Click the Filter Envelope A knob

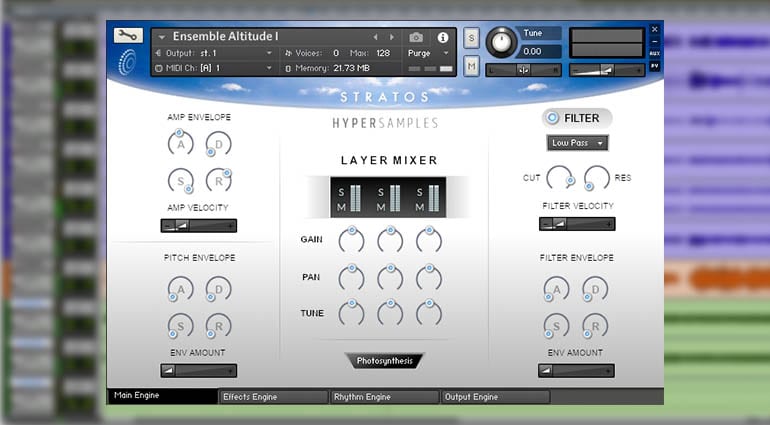pos(556,289)
